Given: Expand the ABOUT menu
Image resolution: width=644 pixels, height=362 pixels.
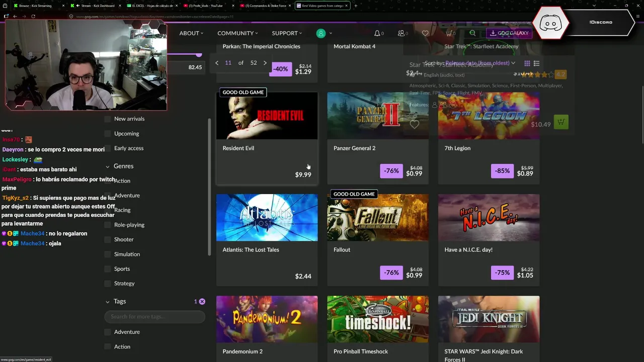Looking at the screenshot, I should [x=191, y=33].
